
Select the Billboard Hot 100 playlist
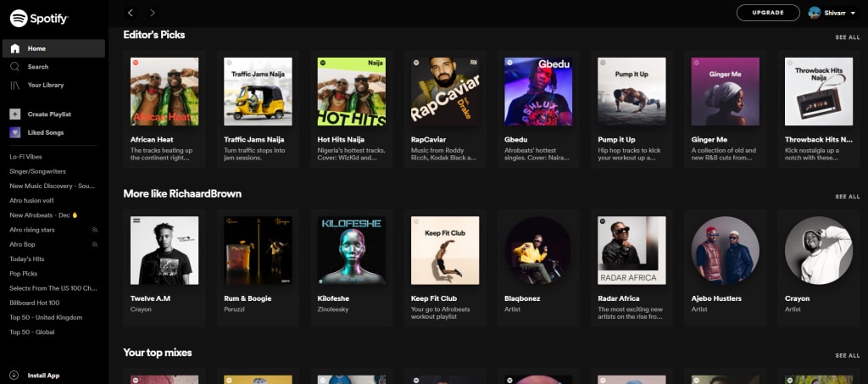coord(34,303)
